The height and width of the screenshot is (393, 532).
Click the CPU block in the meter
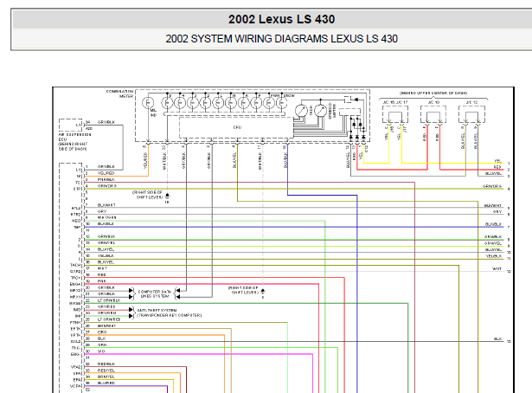coord(237,127)
